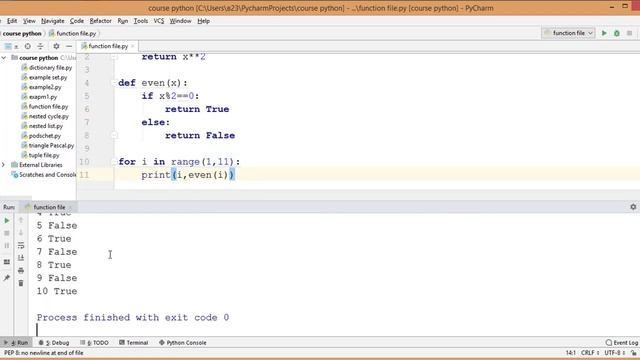Click the stop button in the top toolbar
This screenshot has height=360, width=640.
(x=629, y=33)
